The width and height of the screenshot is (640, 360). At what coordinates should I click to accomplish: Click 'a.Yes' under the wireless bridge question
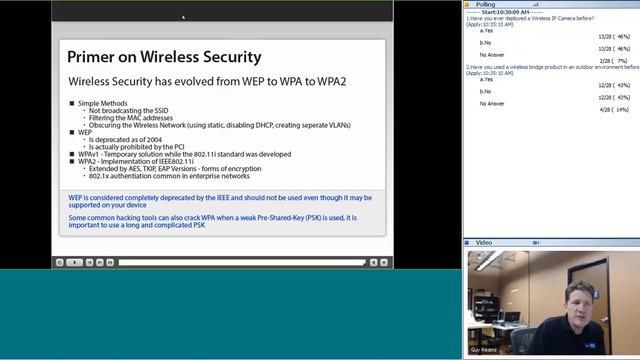point(486,80)
